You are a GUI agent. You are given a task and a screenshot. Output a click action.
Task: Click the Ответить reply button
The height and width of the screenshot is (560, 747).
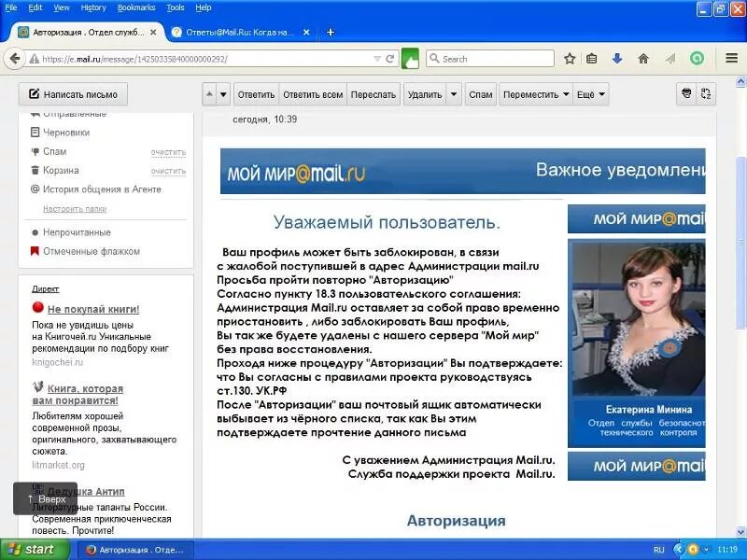coord(256,94)
